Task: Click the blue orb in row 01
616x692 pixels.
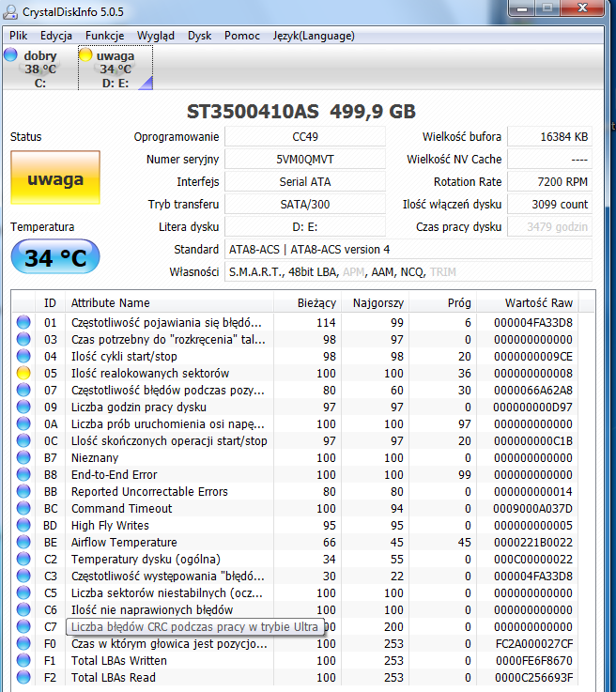Action: pyautogui.click(x=23, y=322)
